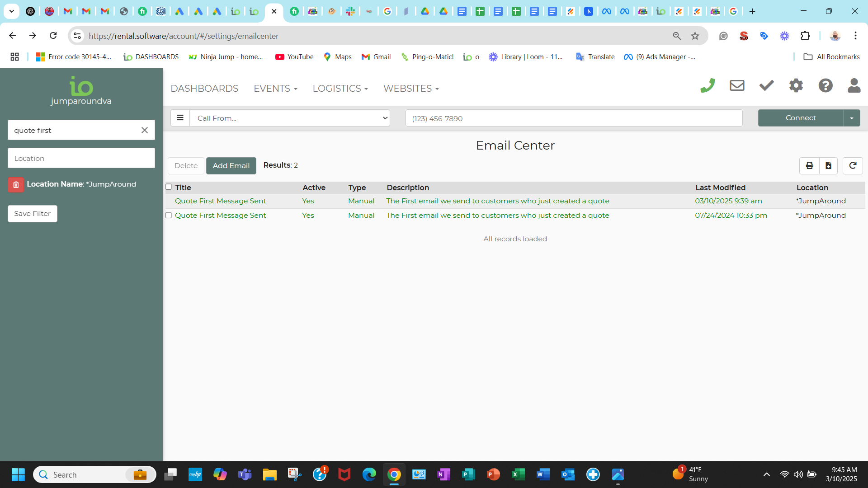Expand the Call From dropdown
The width and height of the screenshot is (868, 488).
289,118
